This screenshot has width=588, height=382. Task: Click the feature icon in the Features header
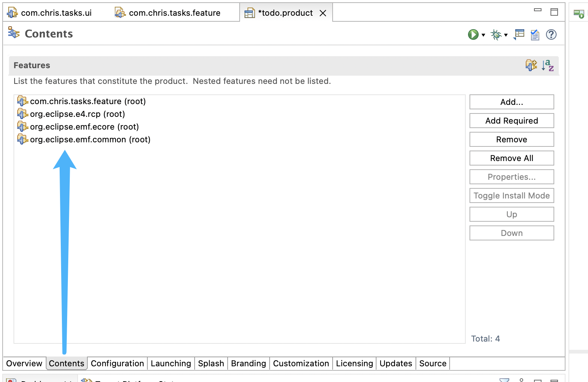click(531, 65)
